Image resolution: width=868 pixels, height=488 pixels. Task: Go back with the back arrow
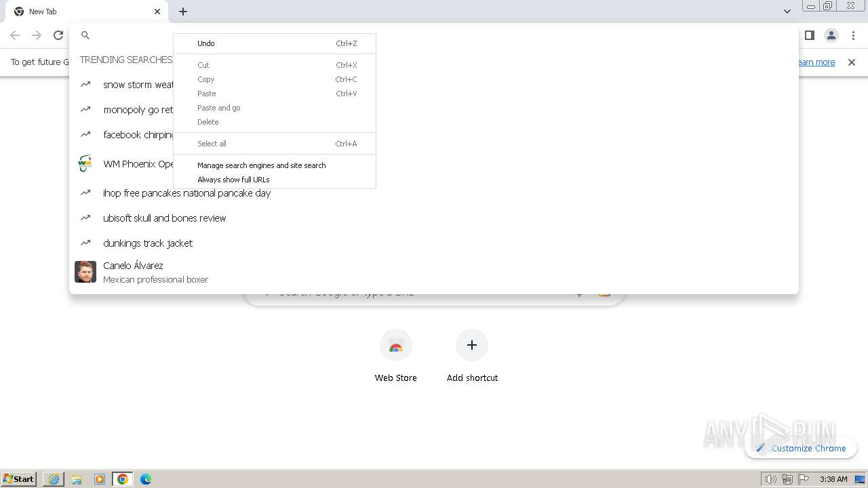15,35
